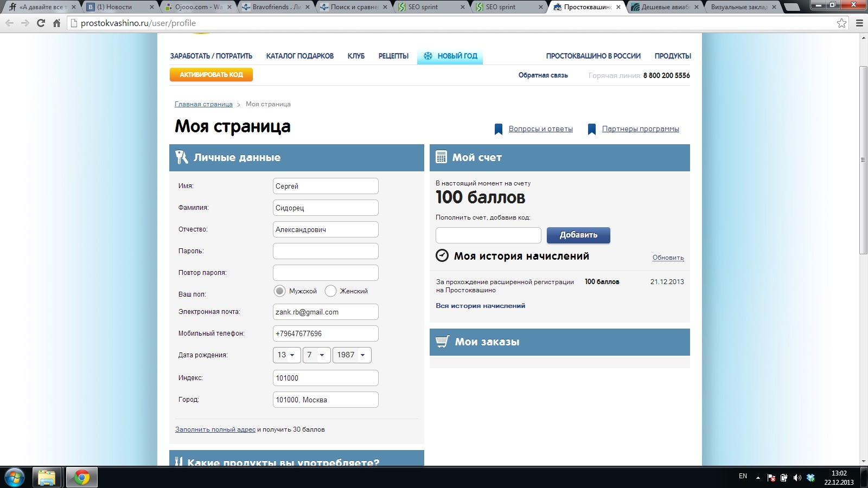
Task: Click the browser forward arrow
Action: pos(25,23)
